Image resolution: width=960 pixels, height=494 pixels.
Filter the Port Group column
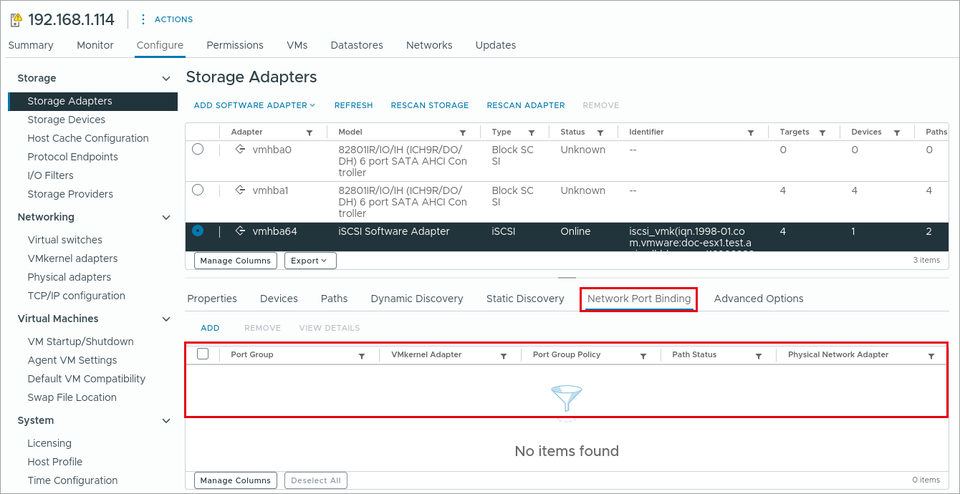coord(362,356)
